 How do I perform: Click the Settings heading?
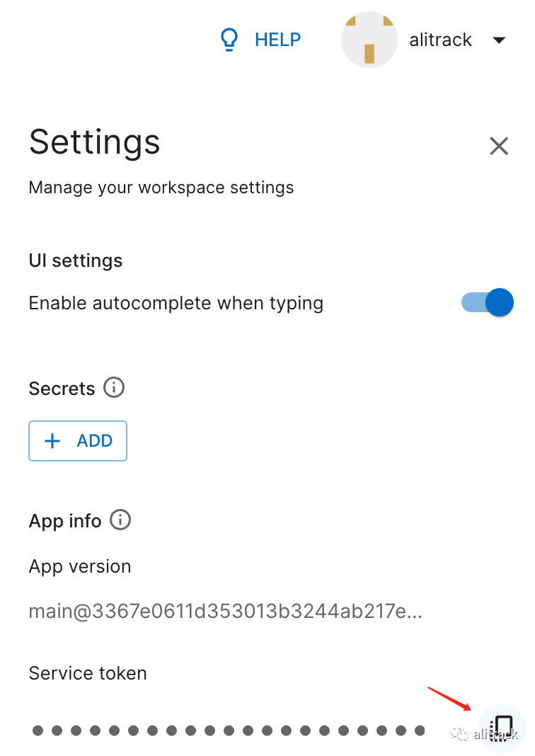94,142
